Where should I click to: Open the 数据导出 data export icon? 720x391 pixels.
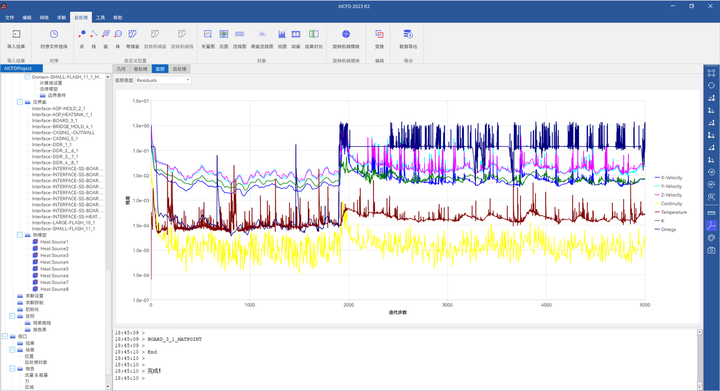408,34
